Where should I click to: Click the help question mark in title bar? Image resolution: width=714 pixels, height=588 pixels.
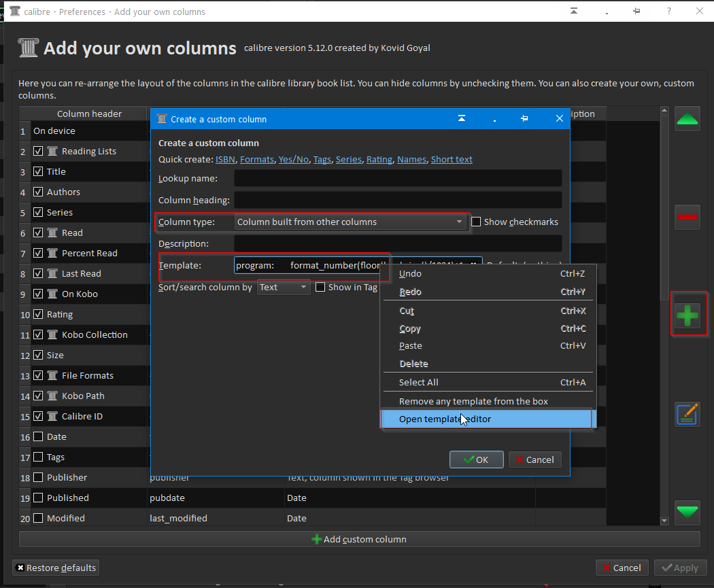[669, 12]
